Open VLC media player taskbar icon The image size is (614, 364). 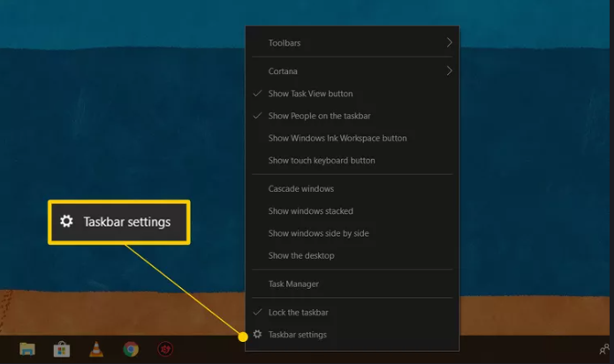pos(96,349)
